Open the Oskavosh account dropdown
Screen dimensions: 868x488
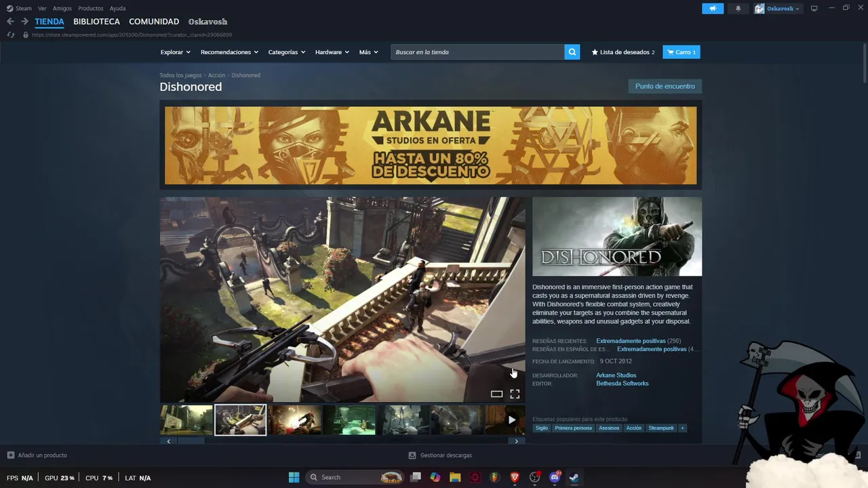(777, 8)
